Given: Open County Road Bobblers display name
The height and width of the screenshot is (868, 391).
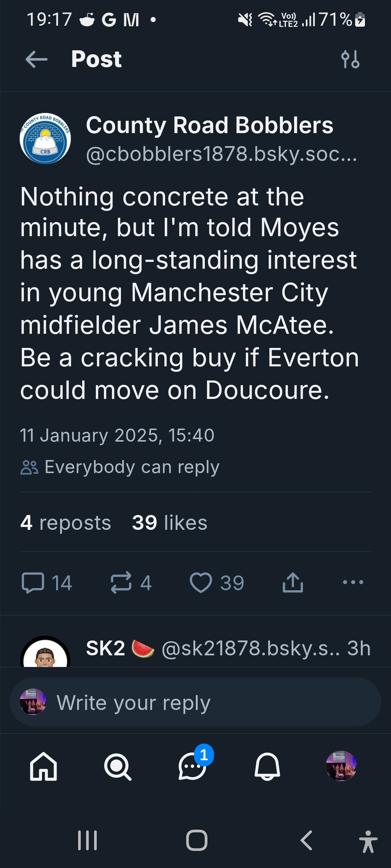Looking at the screenshot, I should pyautogui.click(x=209, y=125).
